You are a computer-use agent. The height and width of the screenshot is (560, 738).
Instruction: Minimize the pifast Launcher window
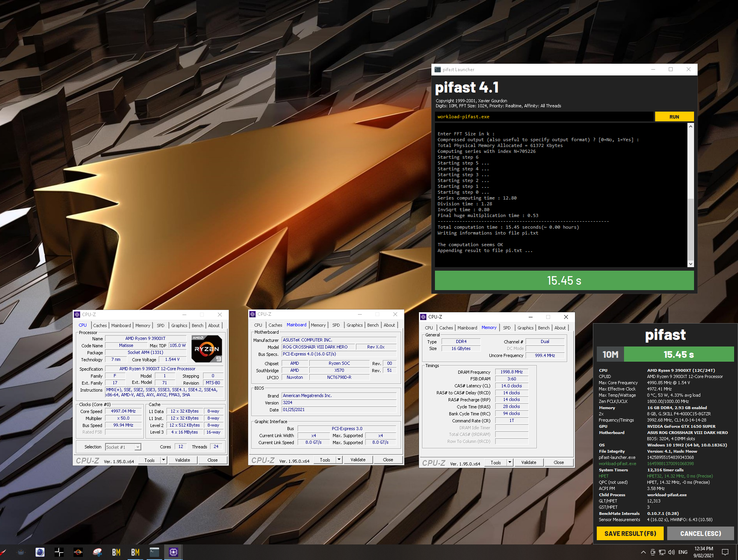(x=653, y=70)
